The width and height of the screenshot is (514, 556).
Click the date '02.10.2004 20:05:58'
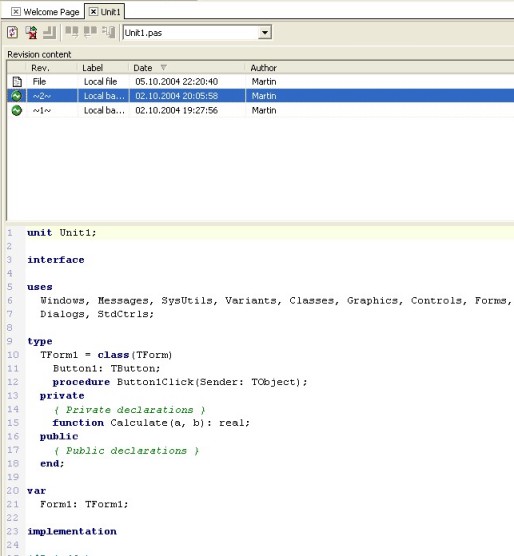[177, 96]
